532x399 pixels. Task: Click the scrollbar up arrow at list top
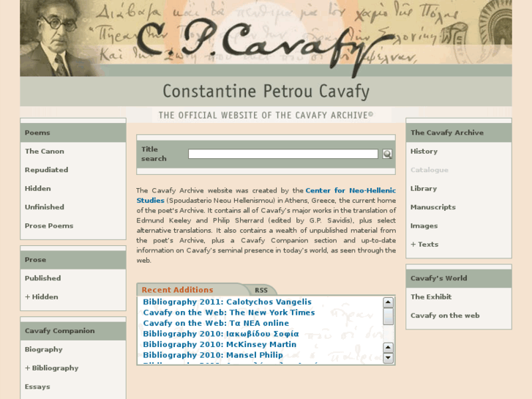point(388,302)
